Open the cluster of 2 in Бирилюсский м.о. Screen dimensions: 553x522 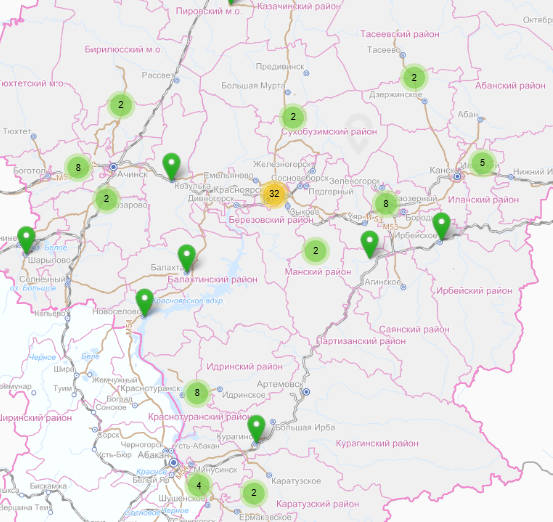coord(121,105)
